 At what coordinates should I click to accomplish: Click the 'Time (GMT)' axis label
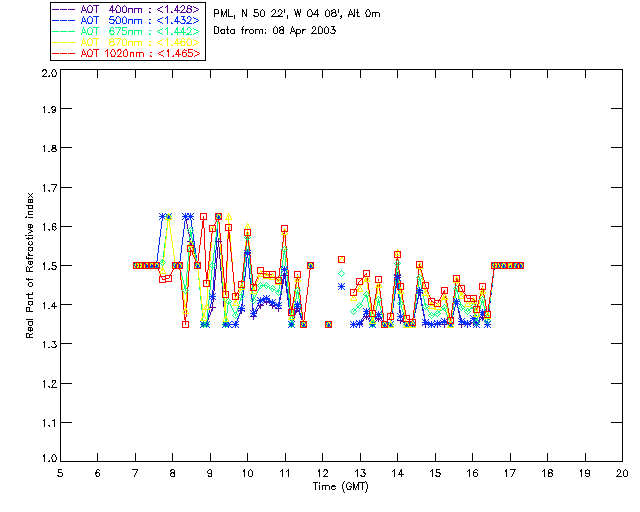(x=341, y=487)
